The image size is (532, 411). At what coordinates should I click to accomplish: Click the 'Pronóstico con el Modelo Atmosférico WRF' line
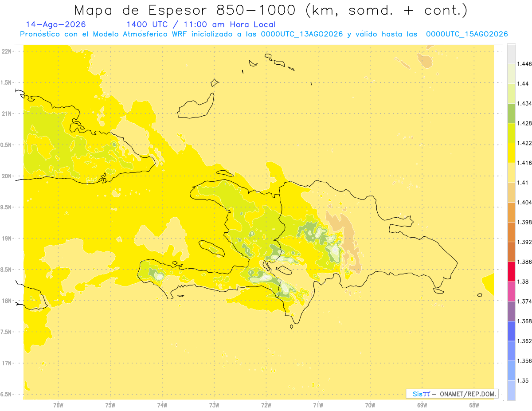(264, 34)
